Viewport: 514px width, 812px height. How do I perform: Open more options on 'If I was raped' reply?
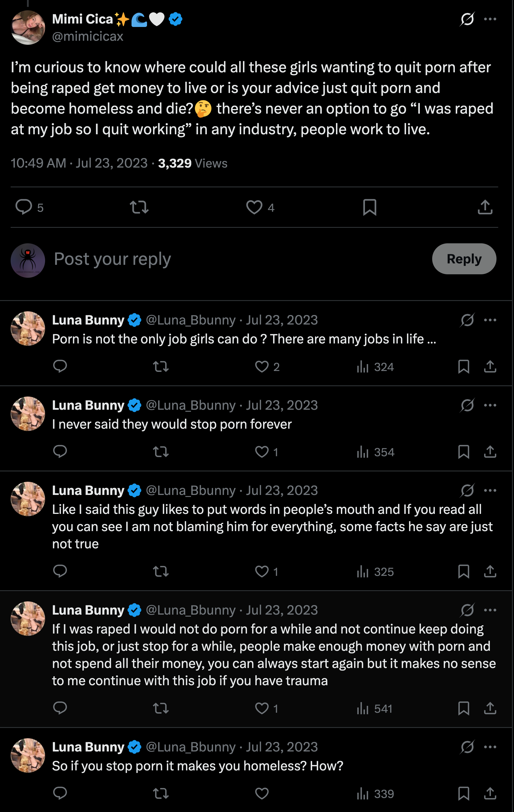pyautogui.click(x=490, y=610)
